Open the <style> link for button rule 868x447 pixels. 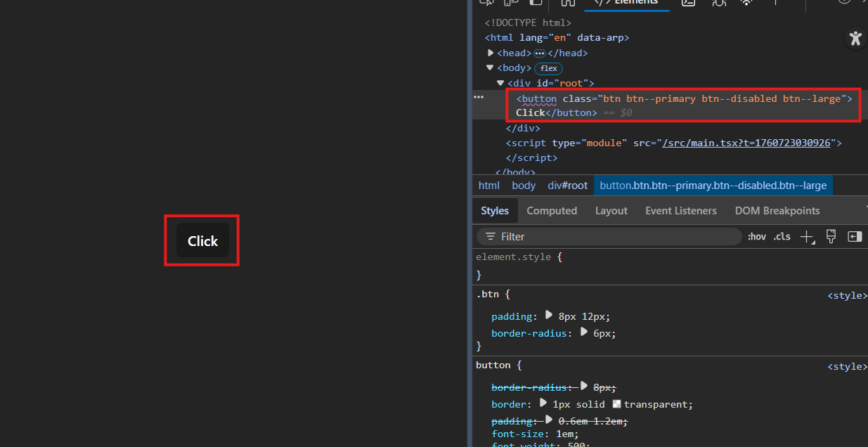click(x=847, y=366)
